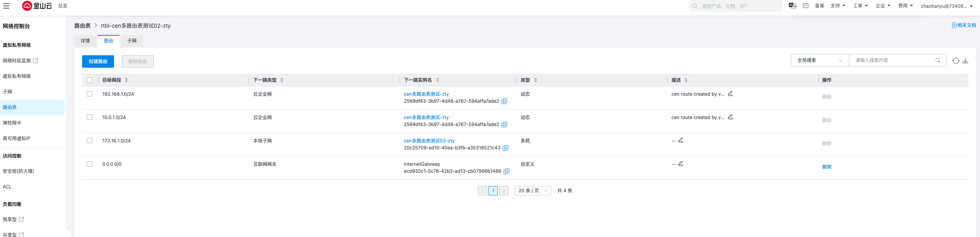
Task: Click the download export icon
Action: click(965, 61)
